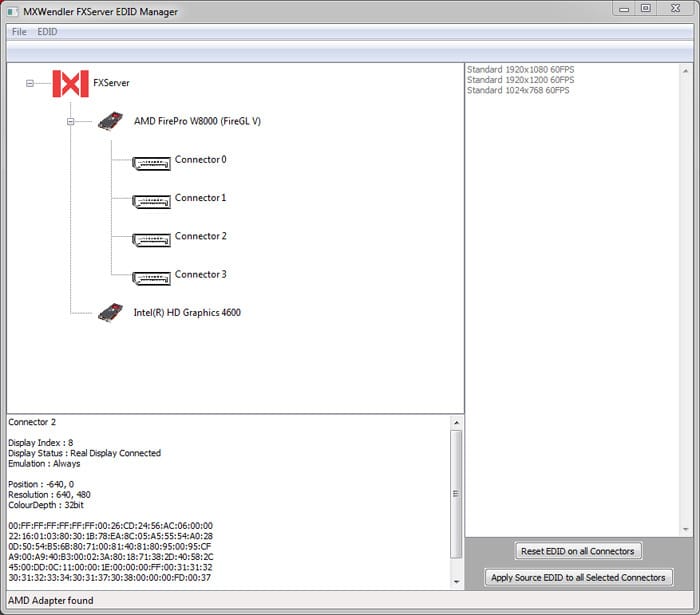Click the Connector 1 port icon
This screenshot has width=700, height=615.
(151, 199)
